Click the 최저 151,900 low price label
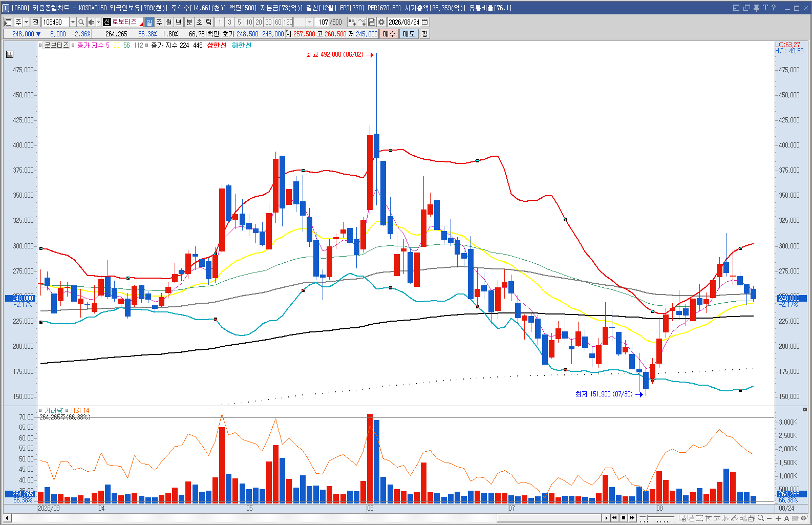812x525 pixels. tap(604, 394)
